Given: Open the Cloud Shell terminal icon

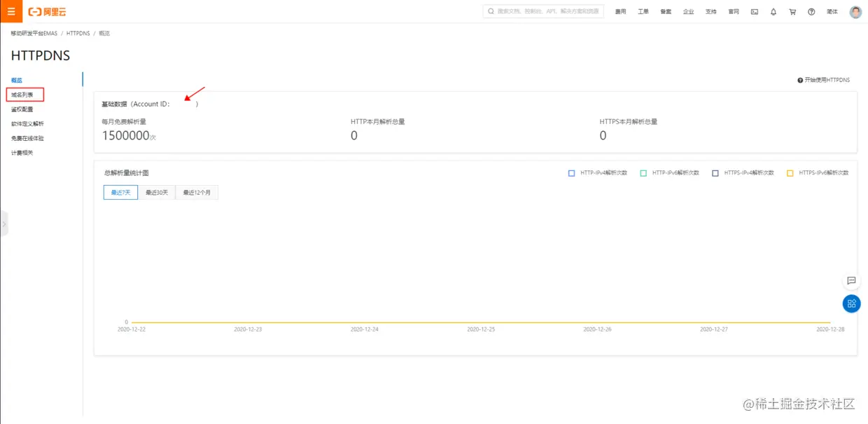Looking at the screenshot, I should pyautogui.click(x=755, y=12).
